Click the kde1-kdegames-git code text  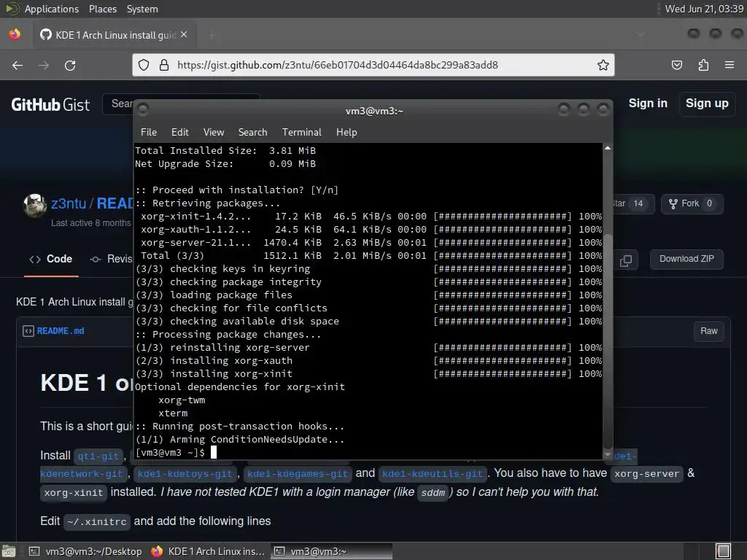298,474
